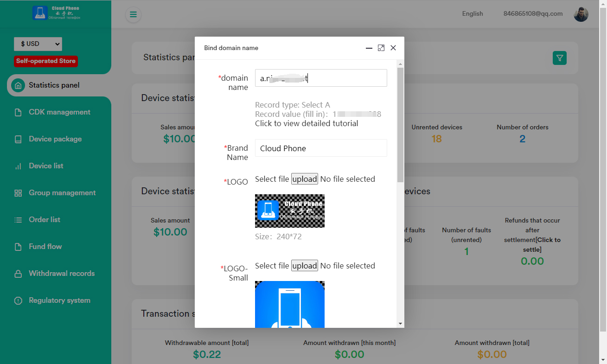Image resolution: width=607 pixels, height=364 pixels.
Task: Click the bar chart icon beside Device list
Action: point(18,166)
